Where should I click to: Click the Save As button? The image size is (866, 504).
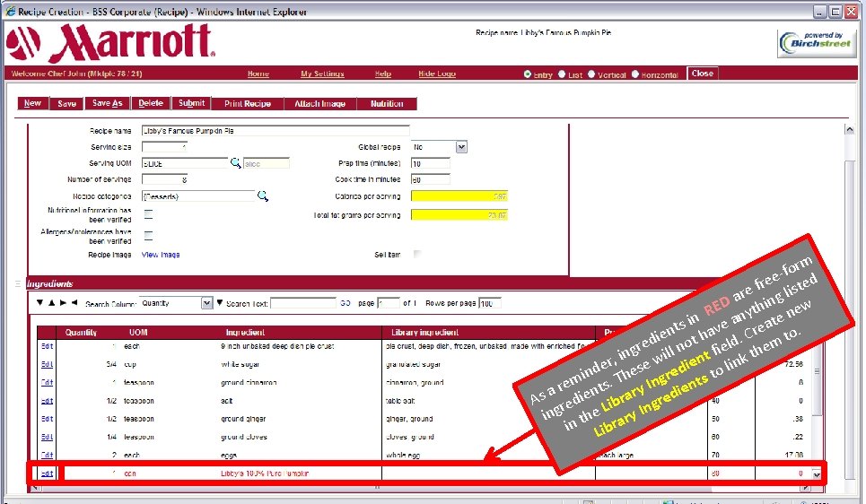pos(107,103)
